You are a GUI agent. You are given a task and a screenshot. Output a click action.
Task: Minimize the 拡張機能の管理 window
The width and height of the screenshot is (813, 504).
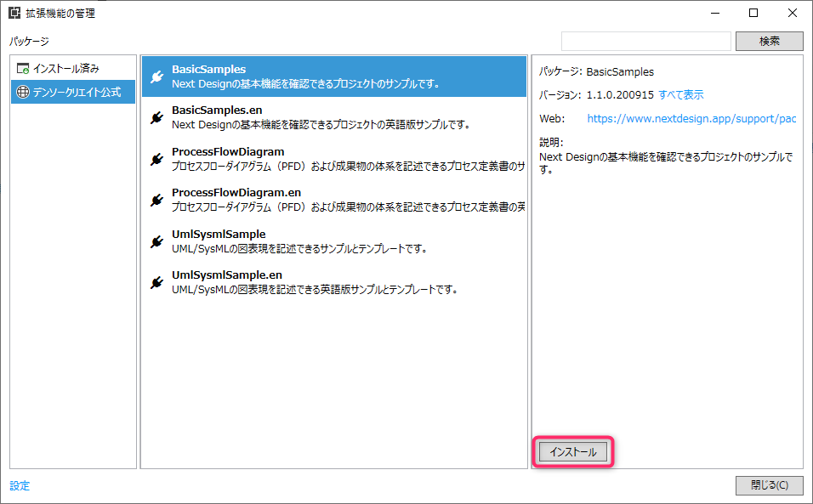coord(715,13)
